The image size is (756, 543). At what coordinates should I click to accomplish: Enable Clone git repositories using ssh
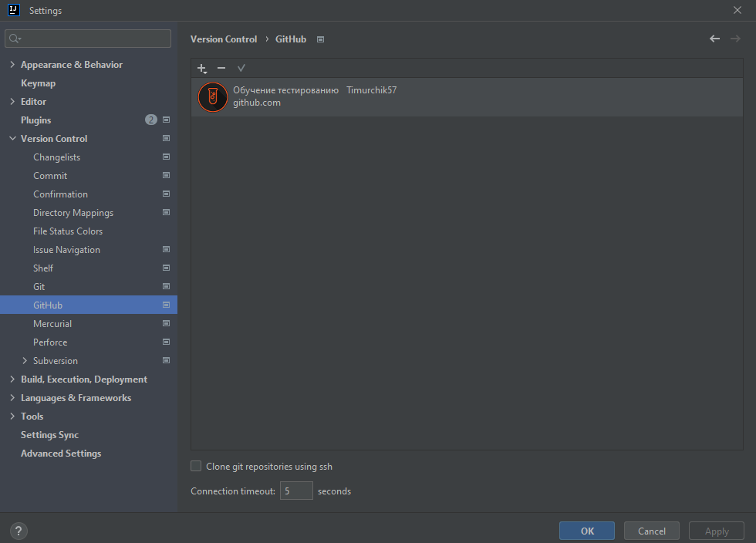pyautogui.click(x=196, y=466)
